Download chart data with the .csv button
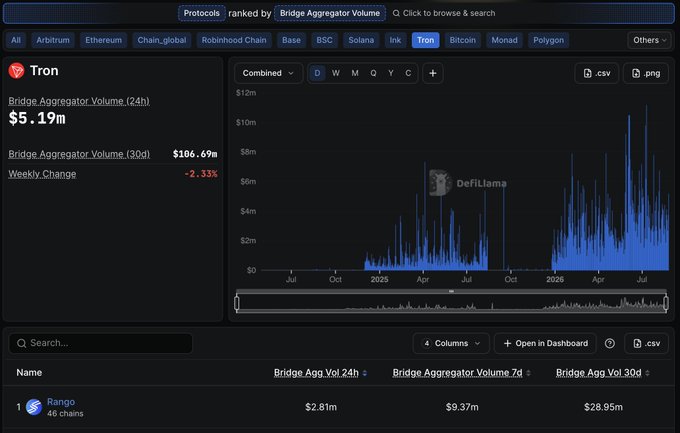 click(x=597, y=73)
